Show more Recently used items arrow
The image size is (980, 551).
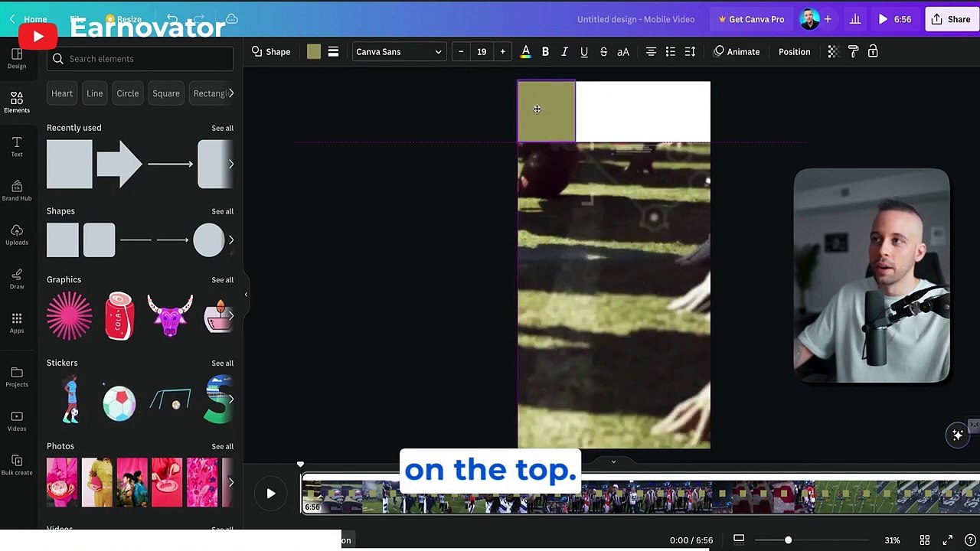pos(230,164)
